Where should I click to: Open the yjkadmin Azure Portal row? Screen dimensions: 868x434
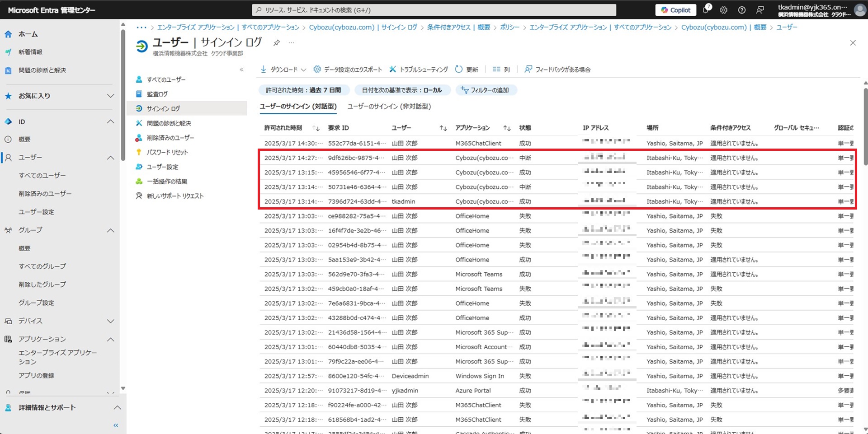(557, 391)
